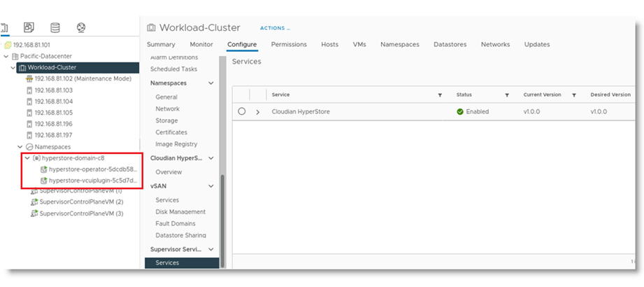Open the VMs and Templates inventory icon
This screenshot has width=644, height=287.
click(x=29, y=27)
